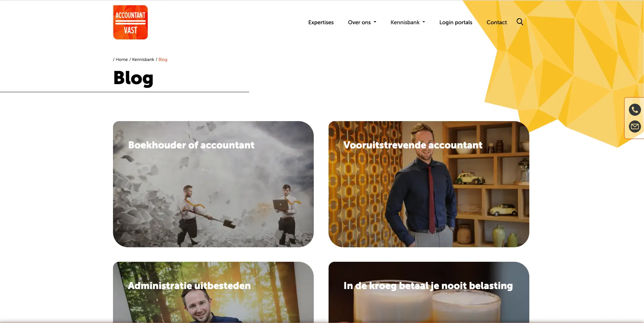Screen dimensions: 644x323
Task: Open the search magnifier icon
Action: coord(520,22)
